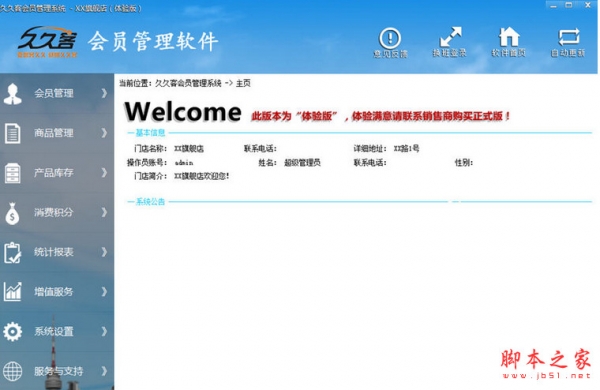Expand the 消费积分 chevron
The width and height of the screenshot is (600, 390).
point(104,212)
